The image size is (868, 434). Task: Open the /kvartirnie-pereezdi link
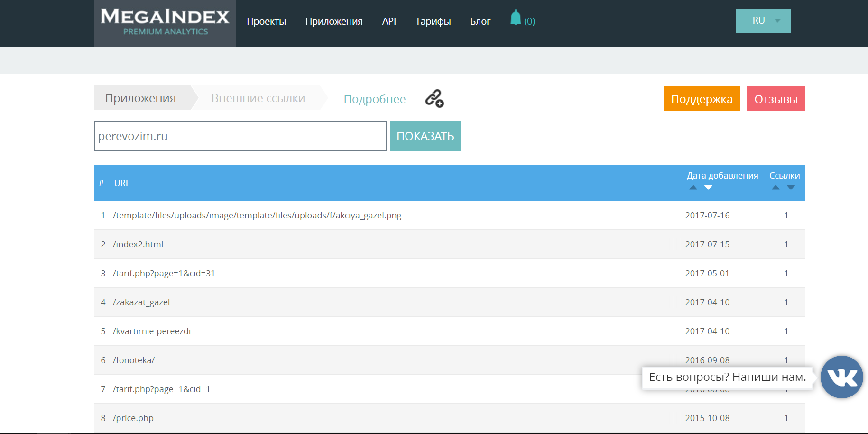coord(152,331)
